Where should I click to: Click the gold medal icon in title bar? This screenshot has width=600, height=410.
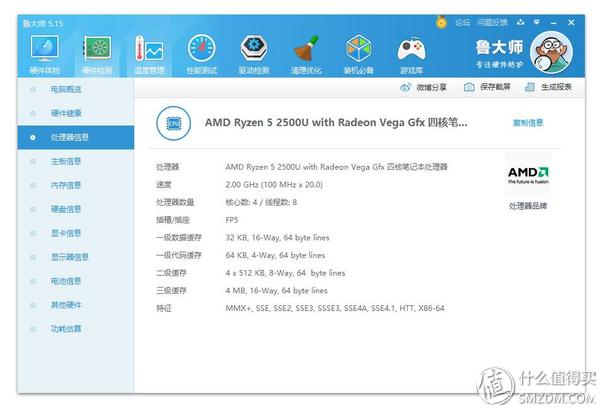[x=442, y=22]
